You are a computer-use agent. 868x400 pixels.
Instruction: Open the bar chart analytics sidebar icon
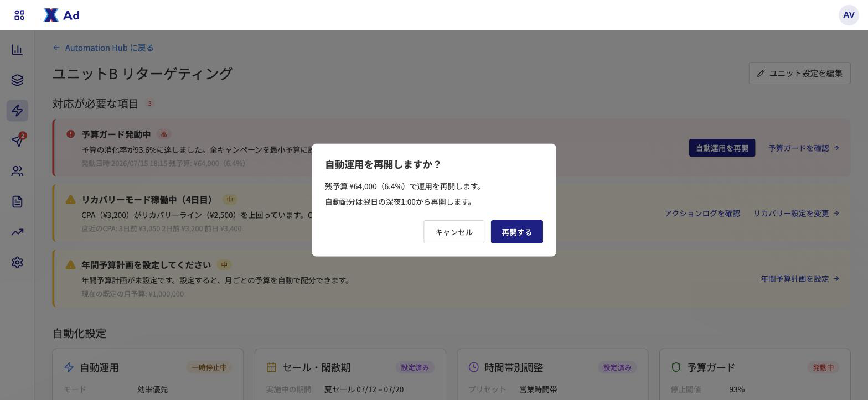[x=17, y=50]
